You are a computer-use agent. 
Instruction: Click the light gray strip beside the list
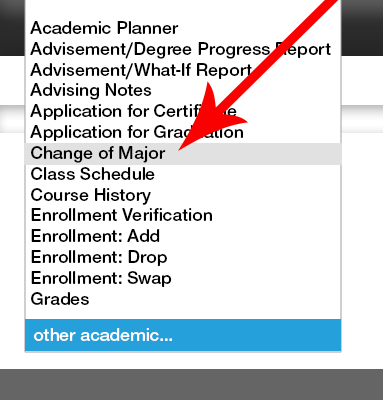tap(362, 118)
